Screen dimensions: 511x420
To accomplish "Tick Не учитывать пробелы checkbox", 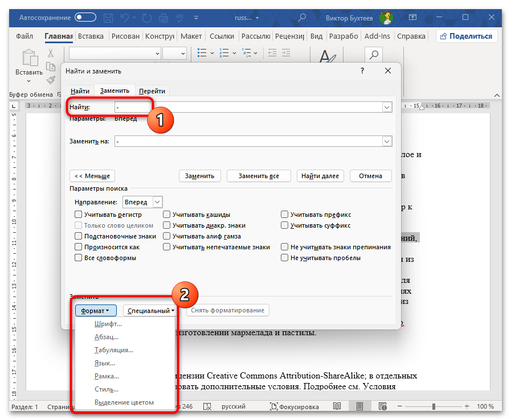I will coord(284,258).
